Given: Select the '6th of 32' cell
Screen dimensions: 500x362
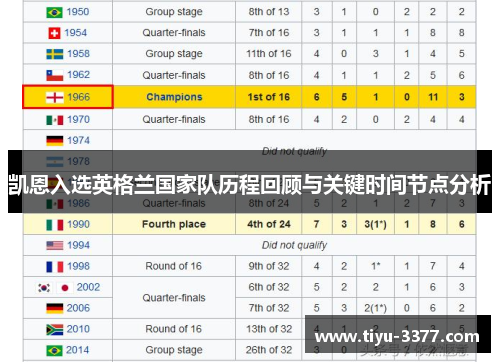Looking at the screenshot, I should tap(269, 287).
